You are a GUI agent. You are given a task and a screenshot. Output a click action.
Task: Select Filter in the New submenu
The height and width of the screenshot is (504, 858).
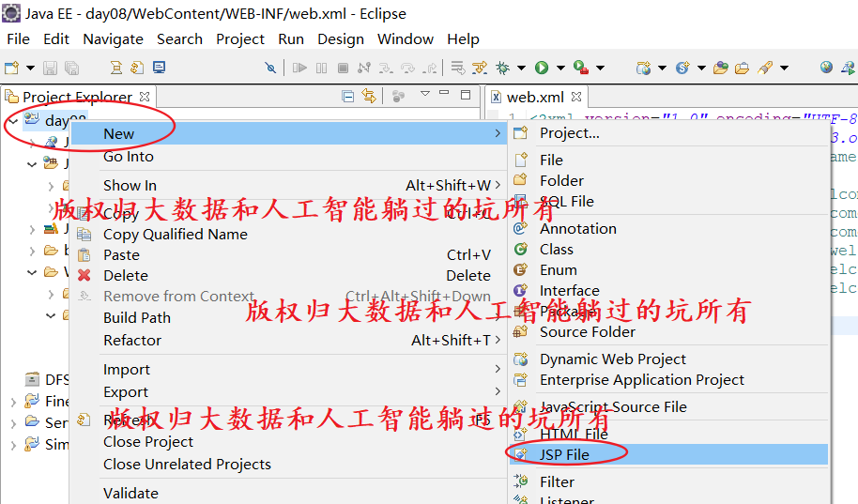(668, 482)
